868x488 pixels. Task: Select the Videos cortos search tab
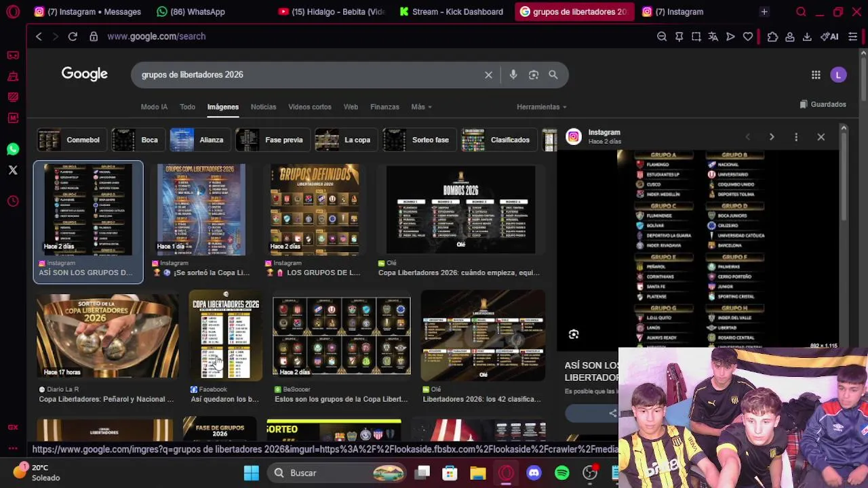tap(310, 107)
